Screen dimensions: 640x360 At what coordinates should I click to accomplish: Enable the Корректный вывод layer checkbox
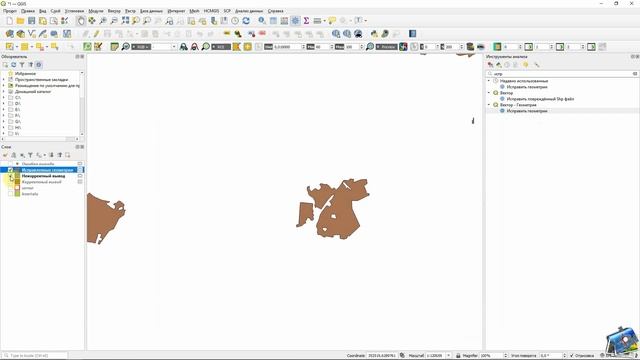[10, 182]
